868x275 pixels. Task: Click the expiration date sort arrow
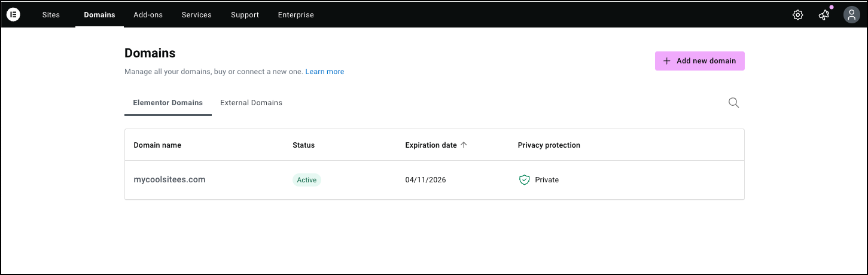(x=464, y=145)
